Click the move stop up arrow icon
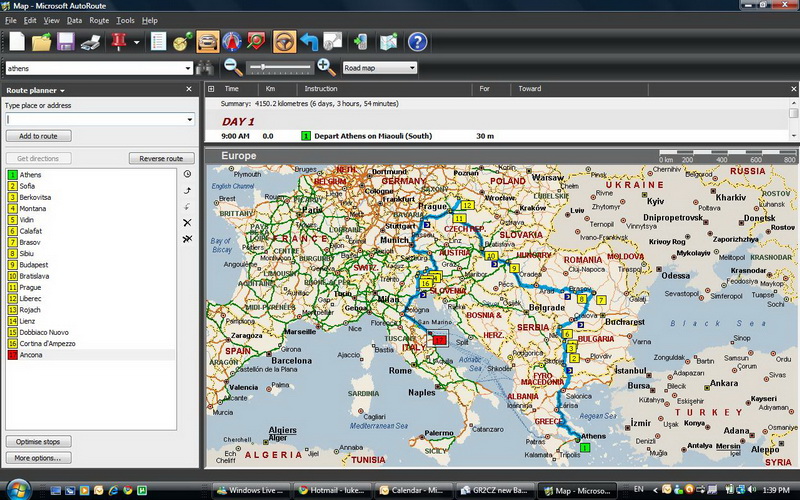The image size is (800, 500). (187, 190)
